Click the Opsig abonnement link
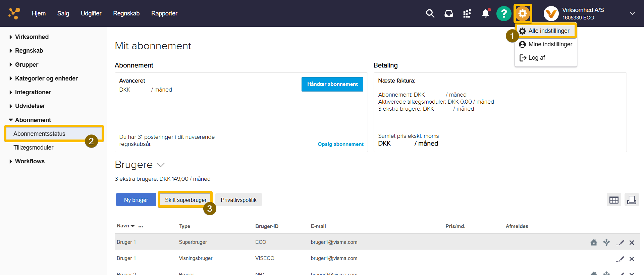Screen dimensions: 644x275 click(340, 144)
